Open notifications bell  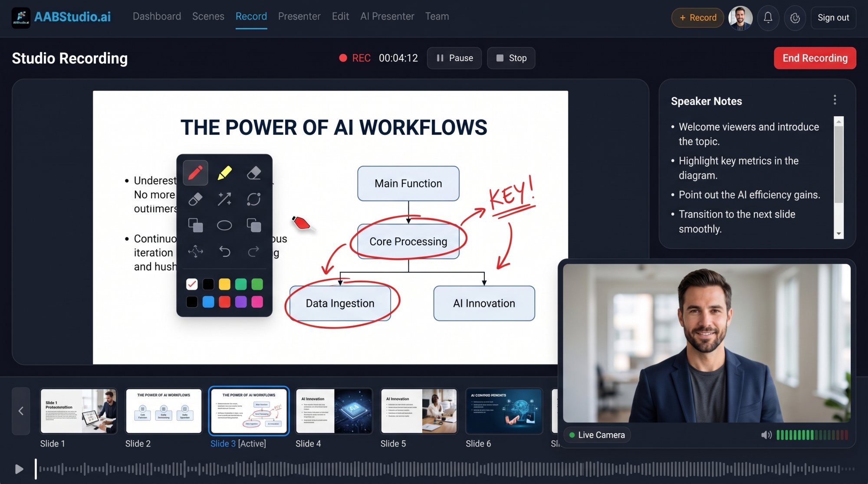tap(768, 18)
